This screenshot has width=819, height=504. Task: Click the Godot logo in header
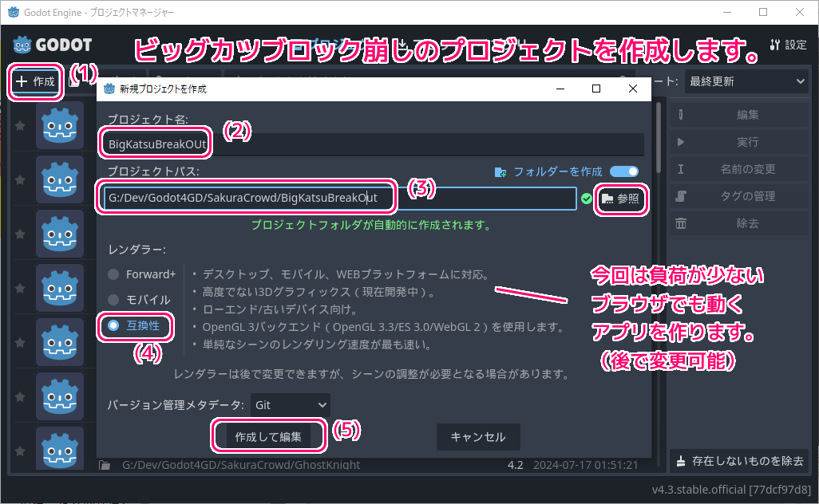[x=52, y=45]
